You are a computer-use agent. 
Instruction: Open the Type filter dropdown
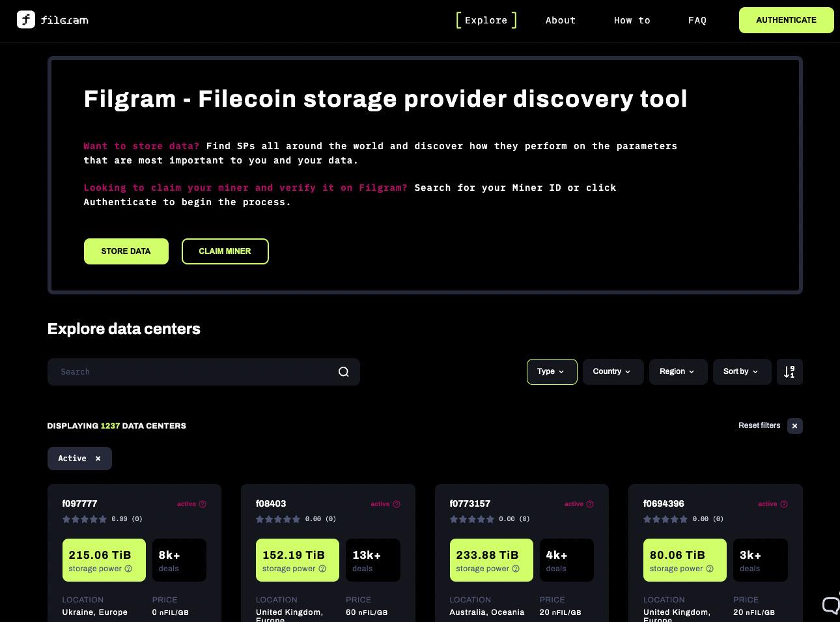[x=552, y=372]
